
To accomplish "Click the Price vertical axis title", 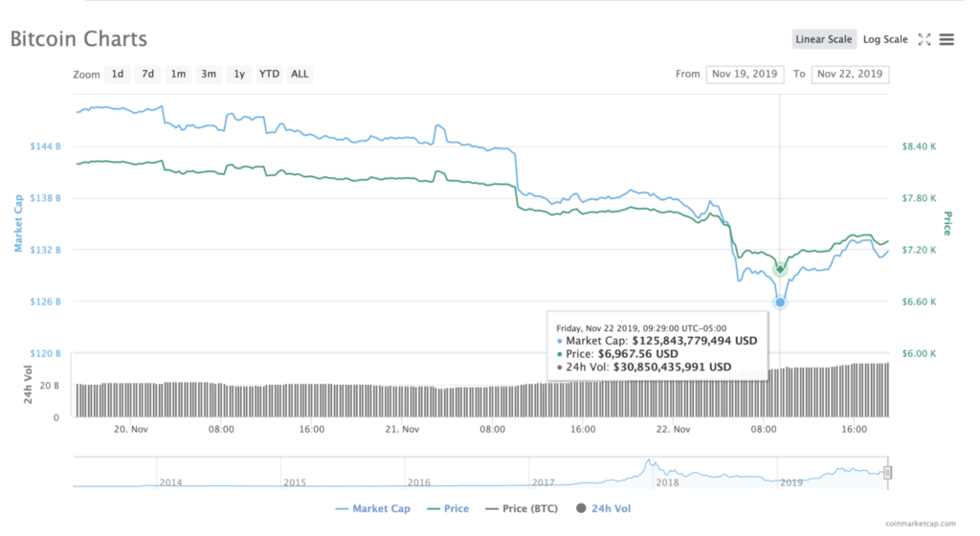I will pyautogui.click(x=947, y=223).
